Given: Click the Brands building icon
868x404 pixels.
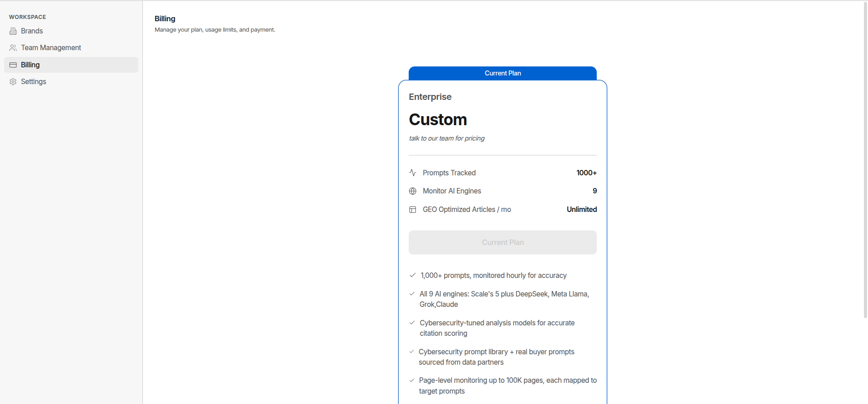Looking at the screenshot, I should coord(13,31).
